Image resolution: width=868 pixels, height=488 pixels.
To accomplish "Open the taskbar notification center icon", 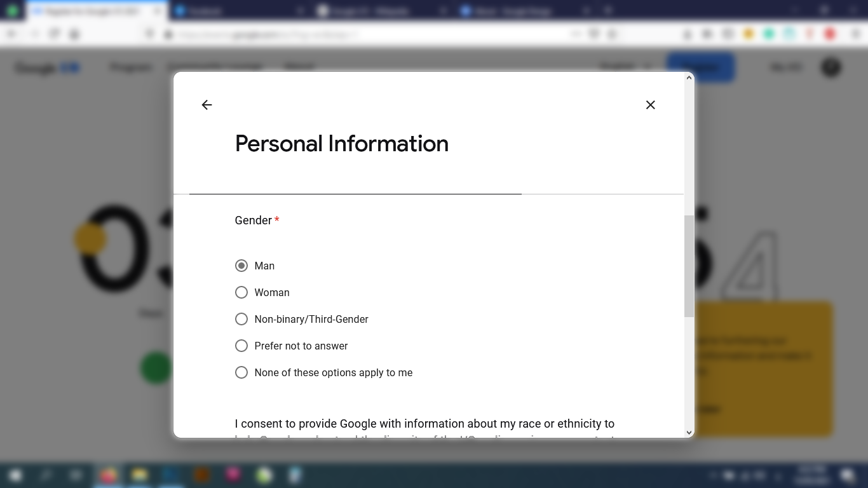I will (848, 475).
